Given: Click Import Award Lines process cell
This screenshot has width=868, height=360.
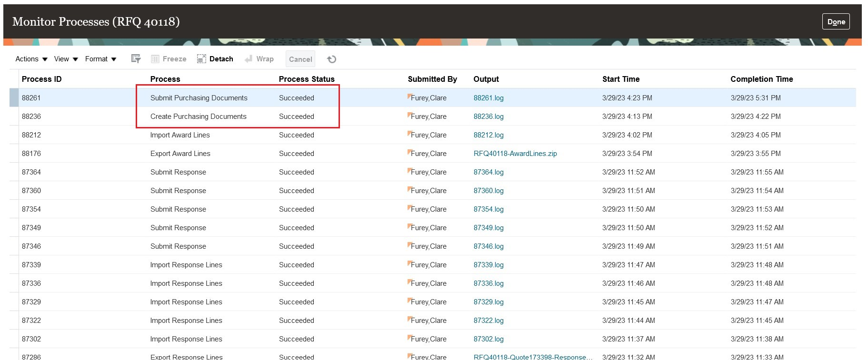Looking at the screenshot, I should pos(180,135).
